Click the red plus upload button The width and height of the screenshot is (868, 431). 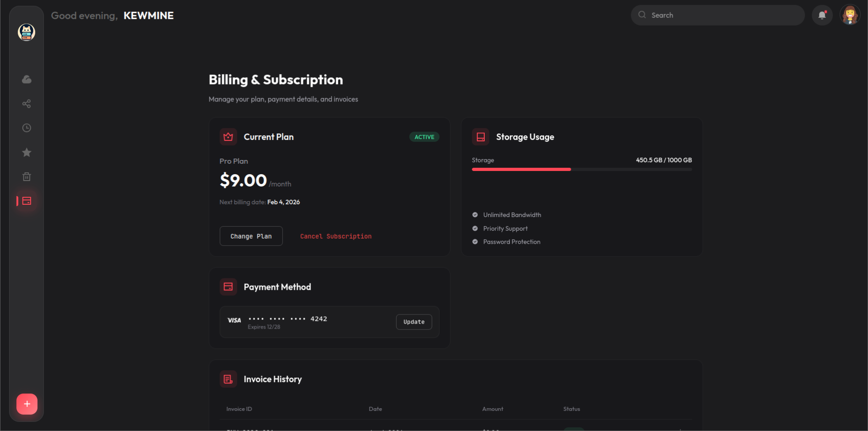[27, 404]
